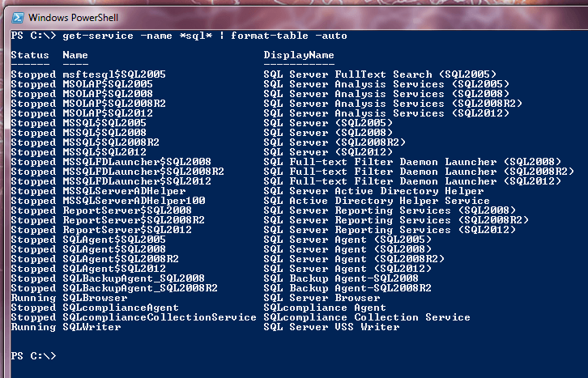The height and width of the screenshot is (378, 588).
Task: Select the msftesql$SQL2005 service name
Action: [114, 74]
